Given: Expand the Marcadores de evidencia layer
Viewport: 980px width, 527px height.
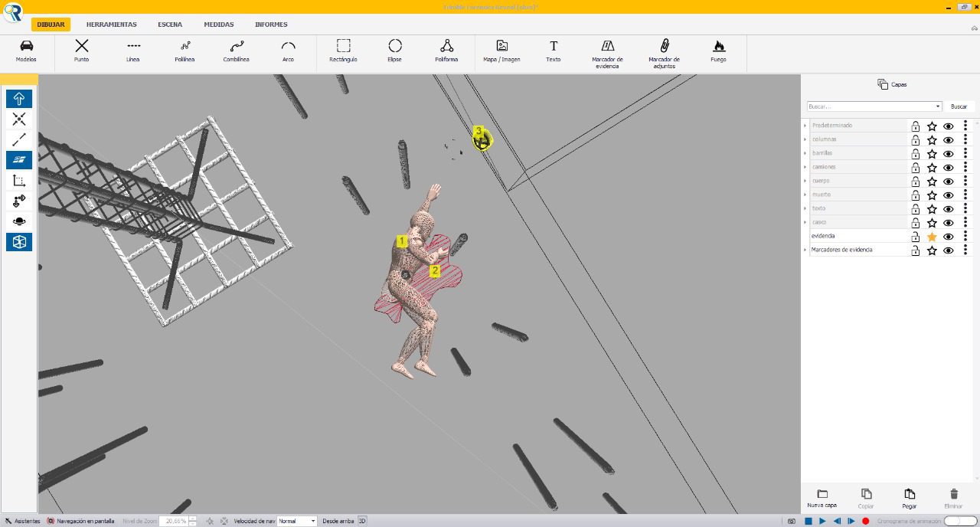Looking at the screenshot, I should coord(805,250).
